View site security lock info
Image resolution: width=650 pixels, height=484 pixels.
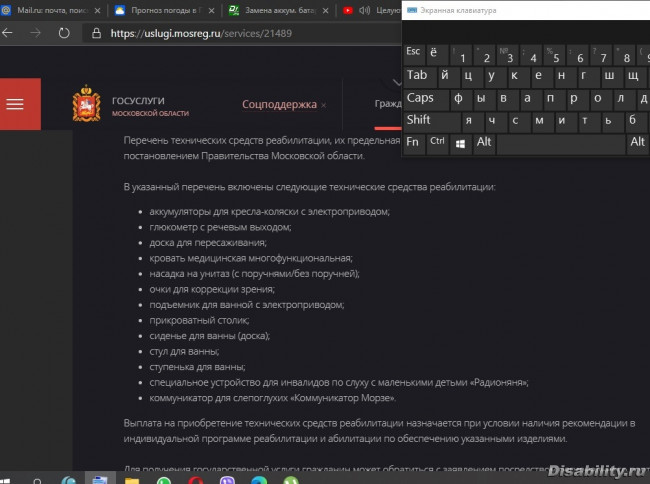96,33
